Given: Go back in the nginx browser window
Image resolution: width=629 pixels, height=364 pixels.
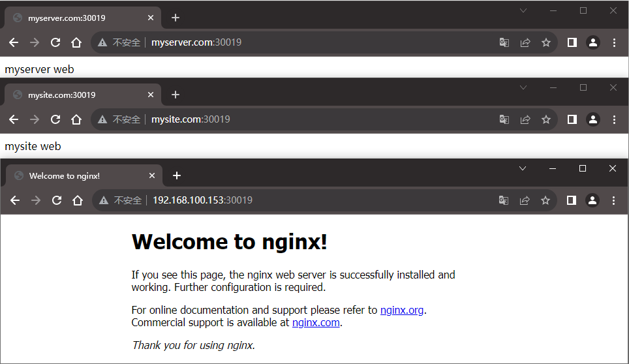Looking at the screenshot, I should pyautogui.click(x=15, y=200).
